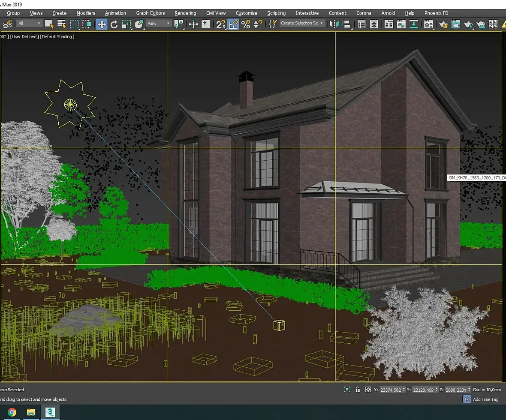This screenshot has height=420, width=506.
Task: Activate the Select and Rotate tool
Action: (x=114, y=24)
